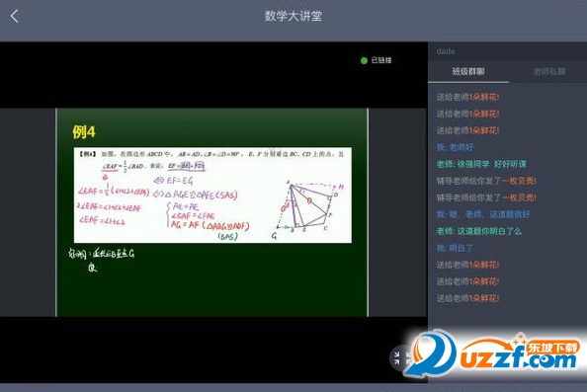Click the uzzf.com 东坡下载 logo
Screen dimensions: 587x392
click(x=494, y=353)
